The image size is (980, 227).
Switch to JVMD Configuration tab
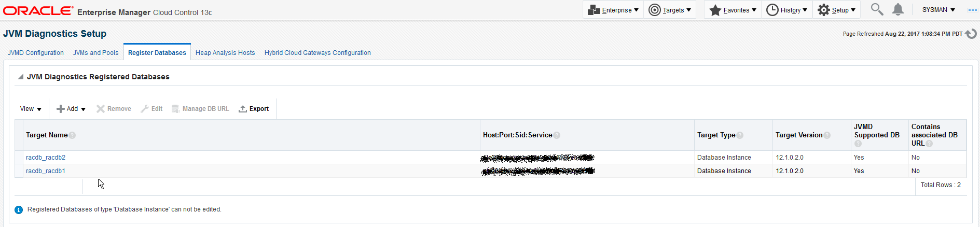point(36,53)
